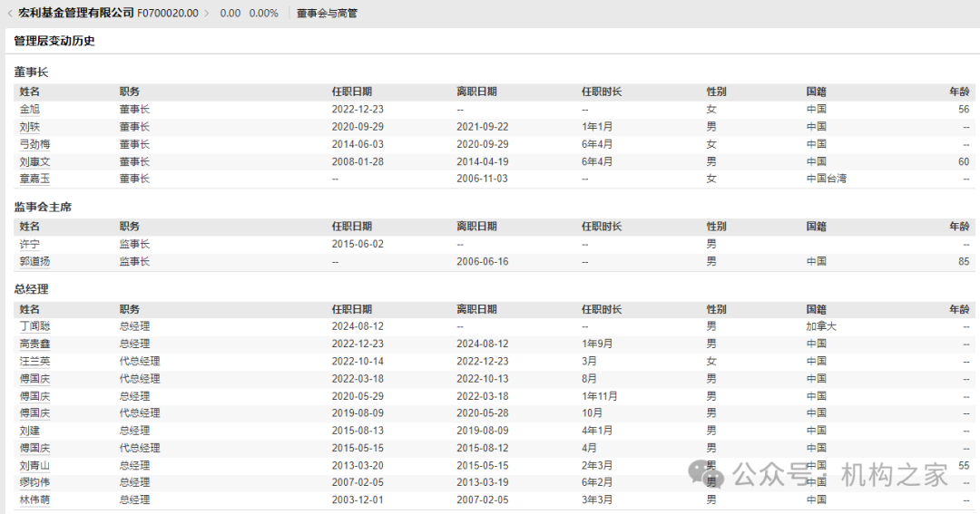Open 刘轶's profile link

[x=29, y=127]
